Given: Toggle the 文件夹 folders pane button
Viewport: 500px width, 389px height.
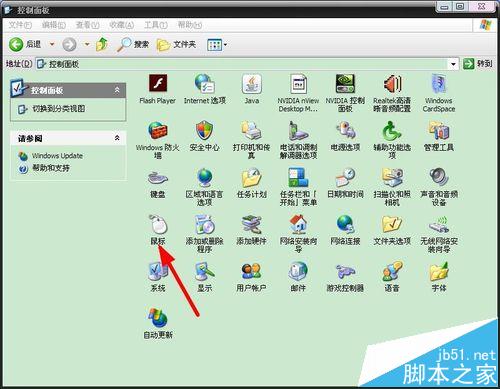Looking at the screenshot, I should click(176, 44).
